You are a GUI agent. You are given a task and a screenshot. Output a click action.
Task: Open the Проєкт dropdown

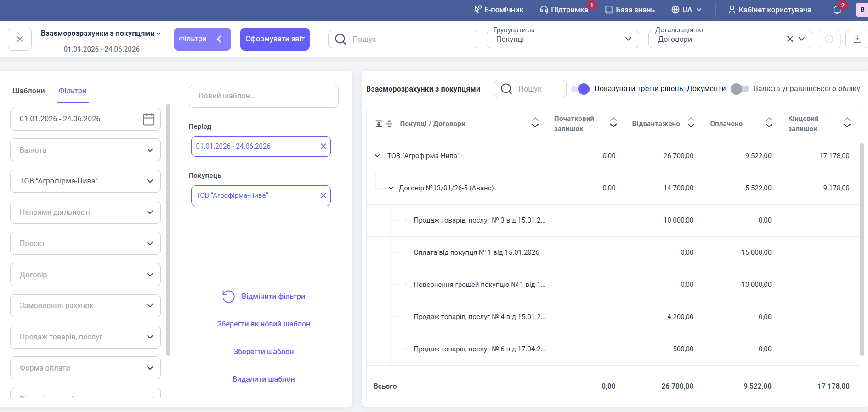coord(85,243)
